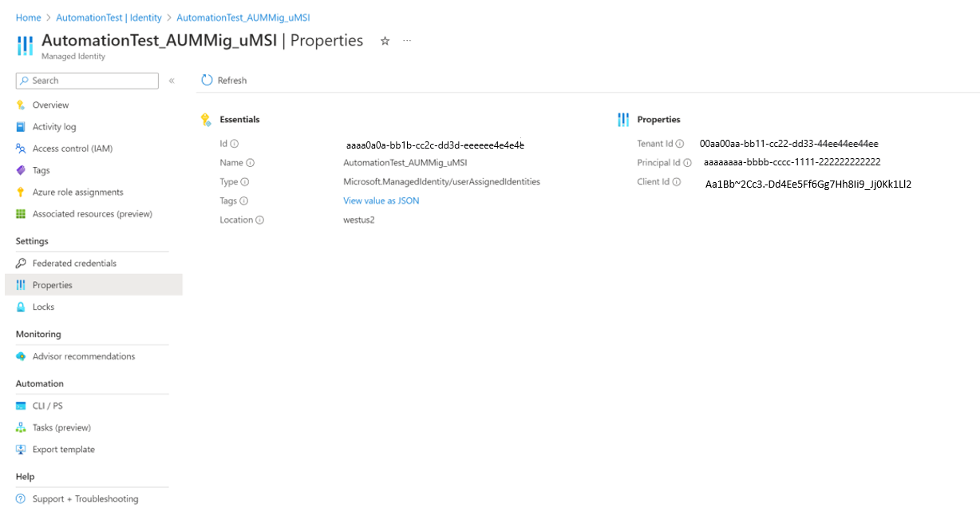Refresh the Properties page
This screenshot has width=980, height=520.
[226, 80]
